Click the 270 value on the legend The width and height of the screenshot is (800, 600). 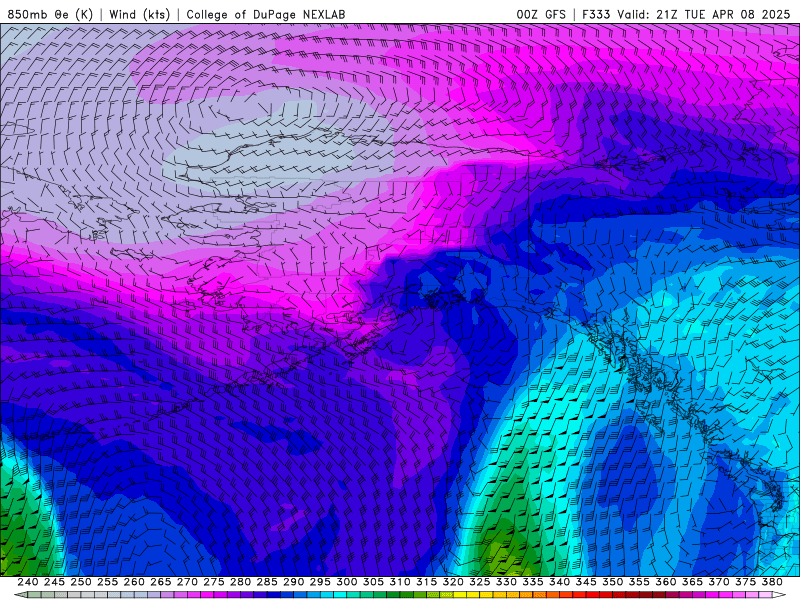pos(187,582)
